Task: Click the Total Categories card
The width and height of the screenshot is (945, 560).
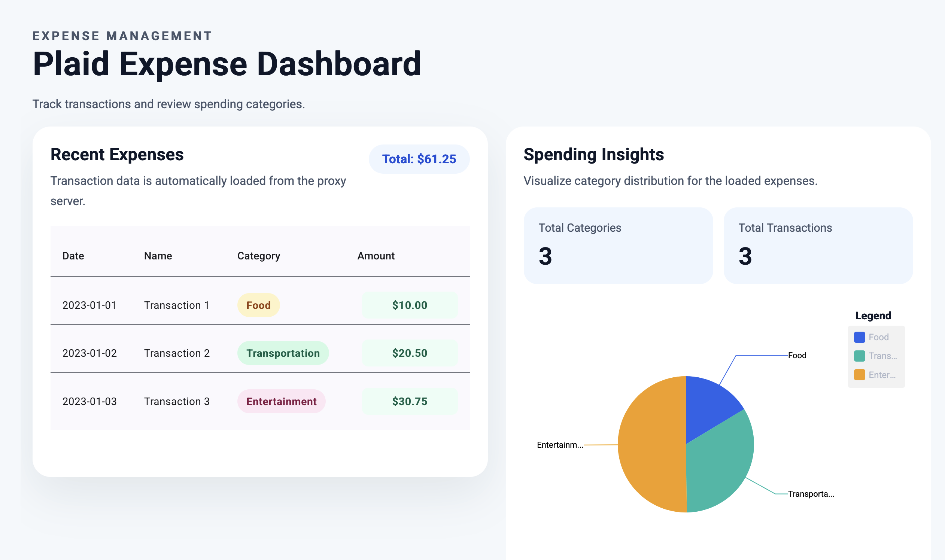Action: coord(618,245)
